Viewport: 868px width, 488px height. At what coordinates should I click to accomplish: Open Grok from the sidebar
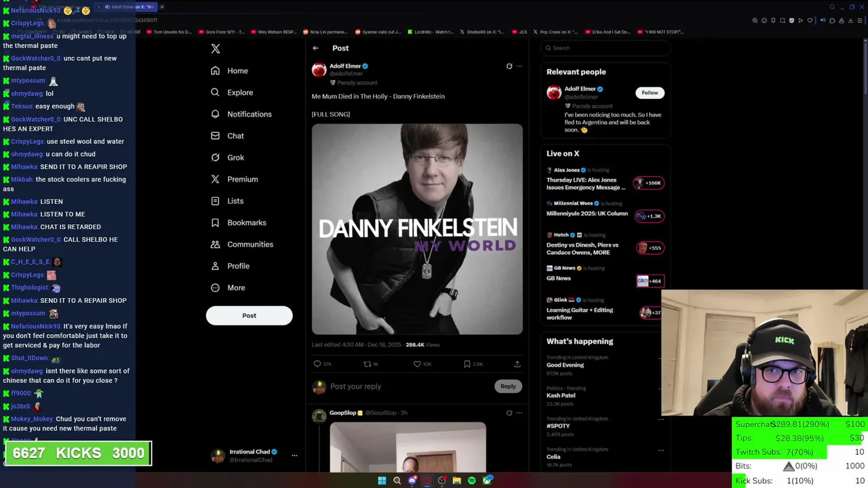[x=227, y=157]
